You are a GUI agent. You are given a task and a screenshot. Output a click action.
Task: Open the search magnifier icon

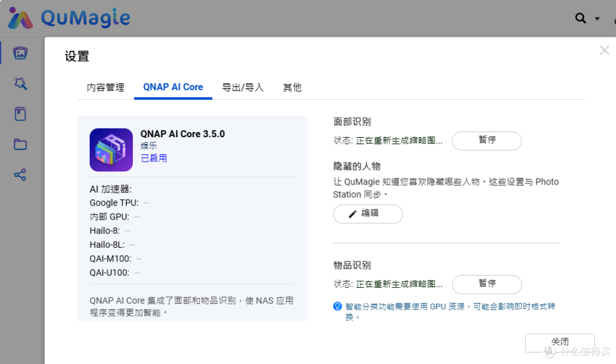(580, 18)
